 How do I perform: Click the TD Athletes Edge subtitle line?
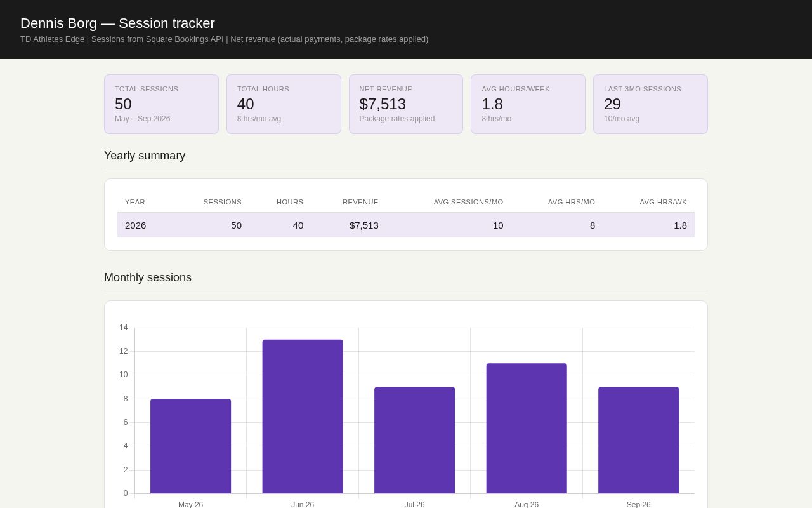(224, 39)
